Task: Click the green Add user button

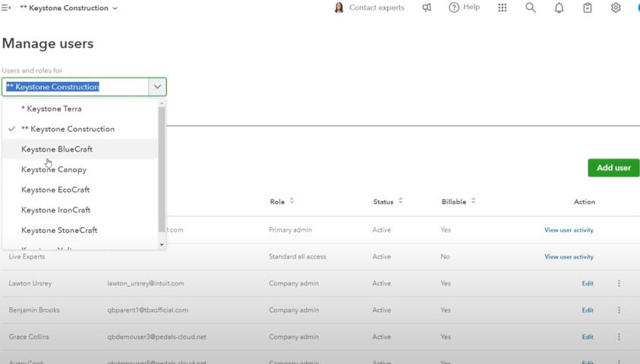Action: [x=613, y=168]
